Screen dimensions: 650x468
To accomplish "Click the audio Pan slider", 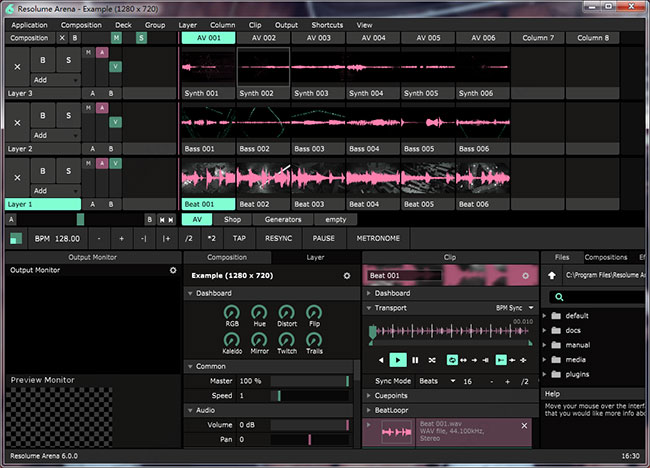I will pyautogui.click(x=310, y=439).
